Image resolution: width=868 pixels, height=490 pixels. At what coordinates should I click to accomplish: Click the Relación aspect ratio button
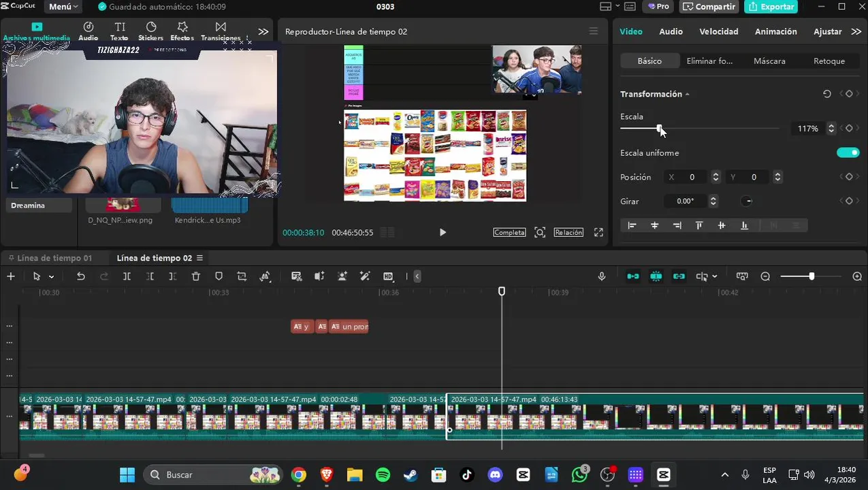click(x=568, y=232)
